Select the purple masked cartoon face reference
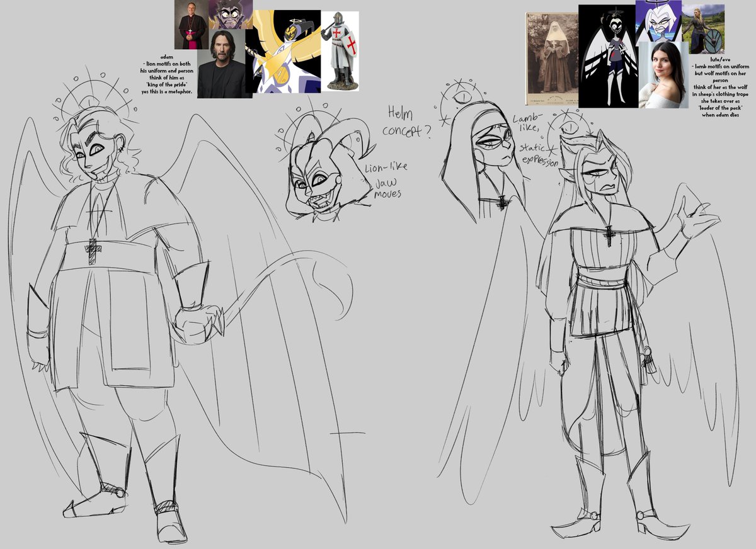The width and height of the screenshot is (756, 549). click(231, 14)
